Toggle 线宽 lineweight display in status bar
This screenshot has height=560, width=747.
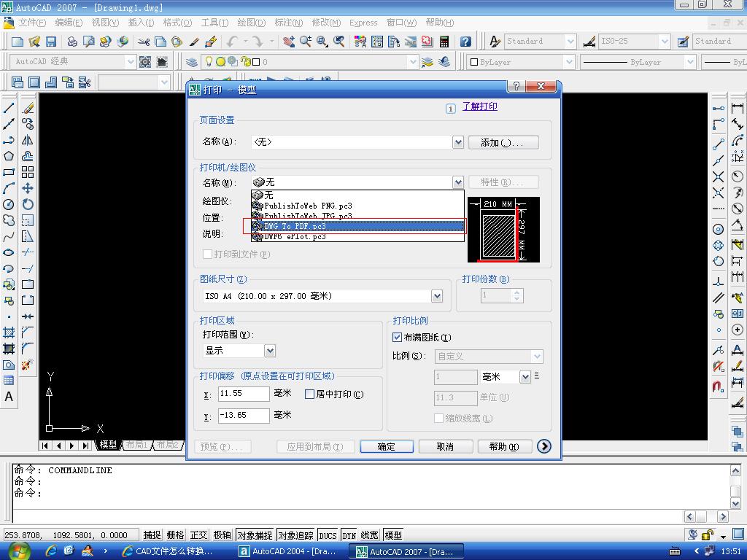click(x=370, y=535)
